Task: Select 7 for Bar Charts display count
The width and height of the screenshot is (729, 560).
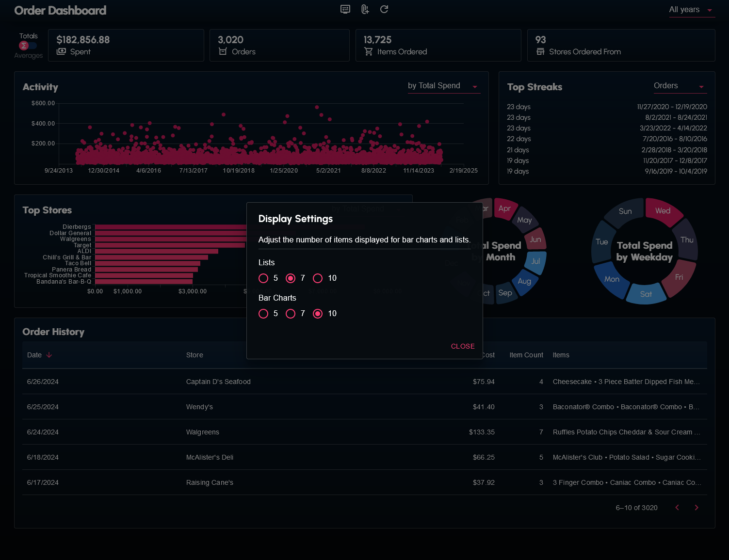Action: [291, 314]
